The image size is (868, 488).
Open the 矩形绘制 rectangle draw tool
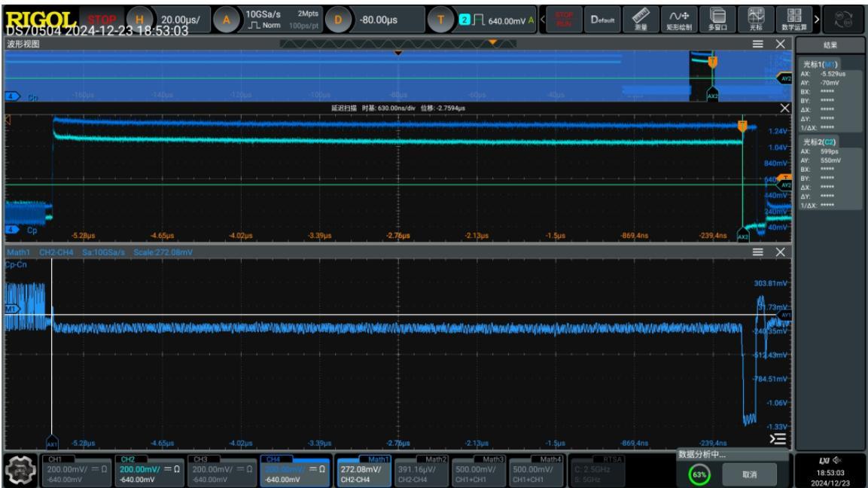(x=679, y=20)
